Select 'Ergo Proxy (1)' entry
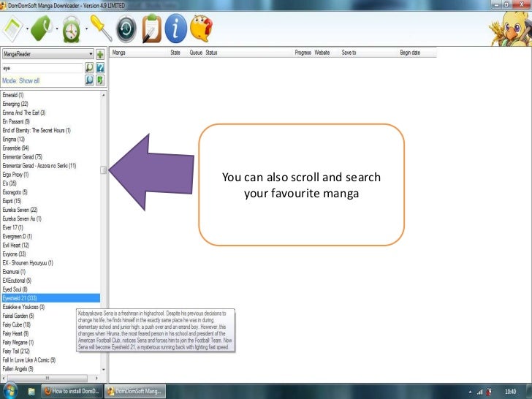This screenshot has height=399, width=532. click(15, 175)
